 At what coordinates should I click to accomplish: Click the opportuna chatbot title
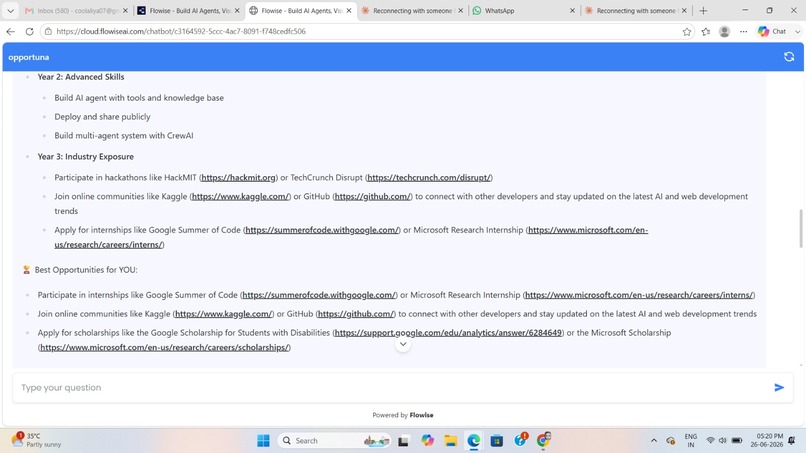pyautogui.click(x=29, y=57)
